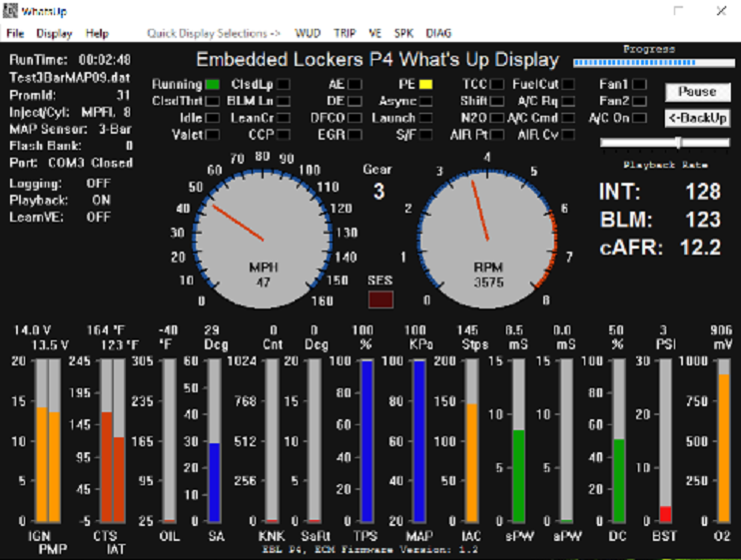Click the A/C On indicator box
Screen dimensions: 741x560
(639, 118)
